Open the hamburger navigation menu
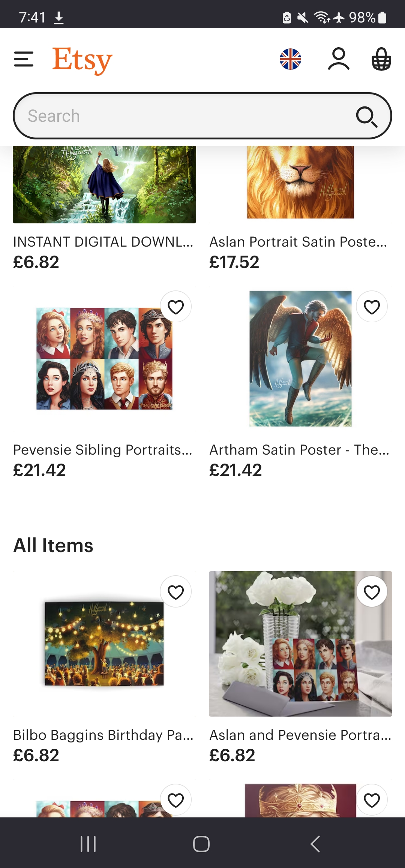 coord(24,59)
